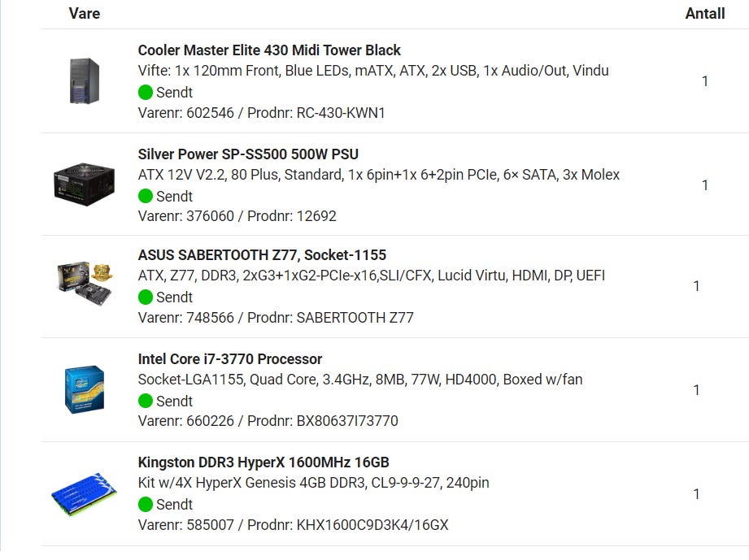Viewport: 749px width, 560px height.
Task: Click the Intel processor quantity value
Action: pyautogui.click(x=696, y=390)
